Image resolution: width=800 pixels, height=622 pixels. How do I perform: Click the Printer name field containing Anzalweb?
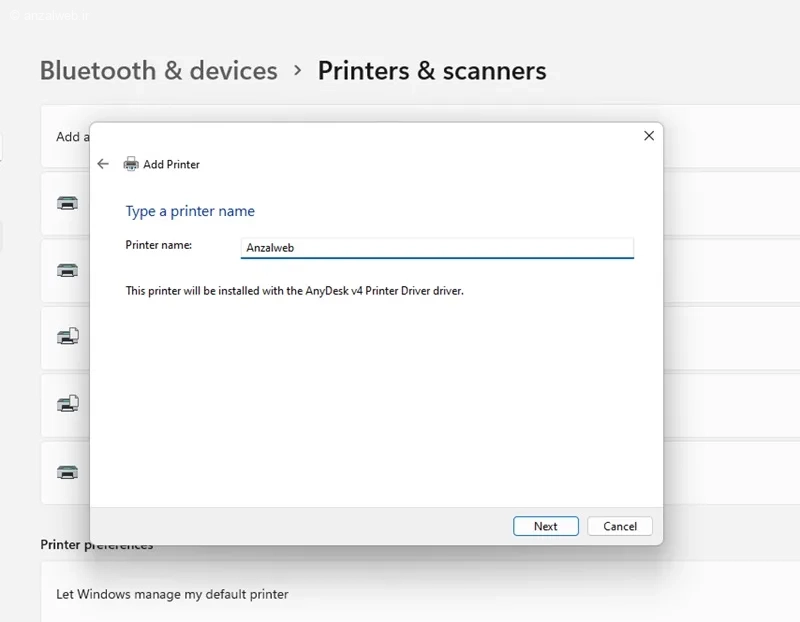pos(437,248)
